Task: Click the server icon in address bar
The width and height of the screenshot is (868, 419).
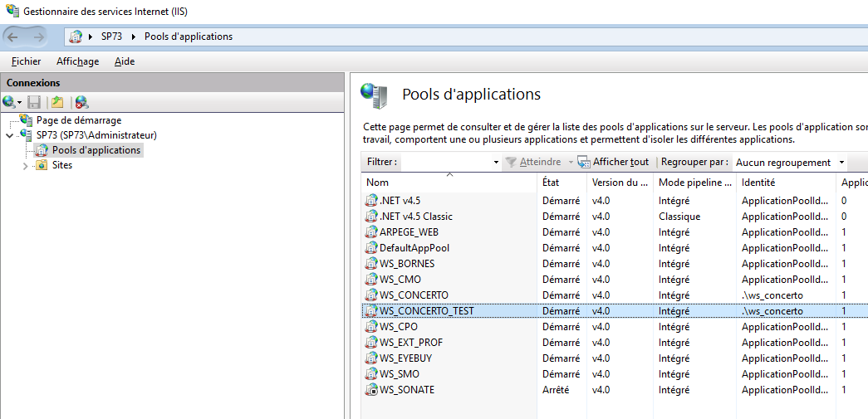Action: tap(76, 37)
